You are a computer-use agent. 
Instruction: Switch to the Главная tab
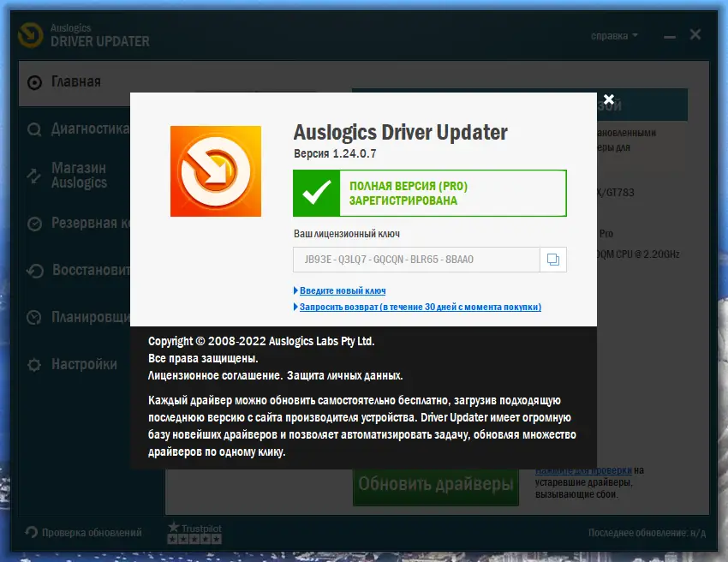point(76,82)
